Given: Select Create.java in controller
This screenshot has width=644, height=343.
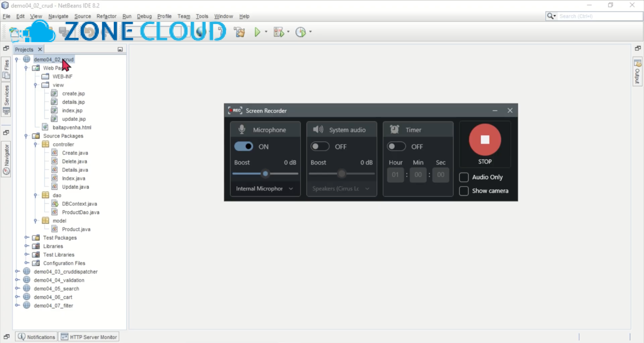Looking at the screenshot, I should click(x=75, y=153).
